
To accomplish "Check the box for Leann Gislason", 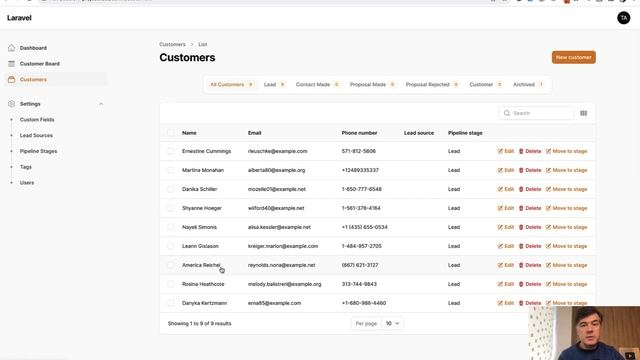I will click(171, 246).
